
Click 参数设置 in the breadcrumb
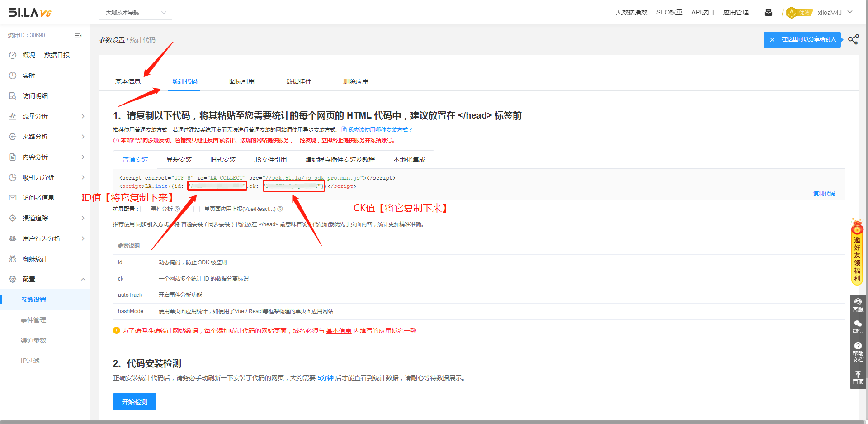pos(112,40)
